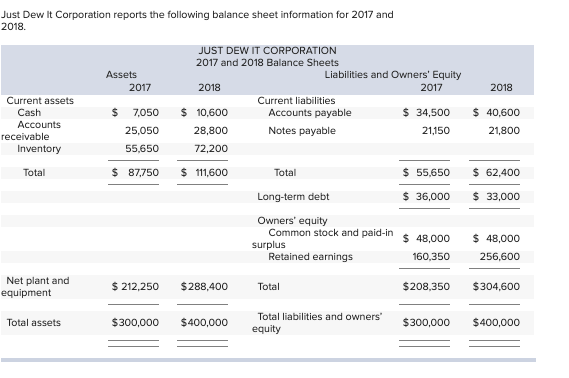
Task: Click the Total assets label
Action: 34,322
